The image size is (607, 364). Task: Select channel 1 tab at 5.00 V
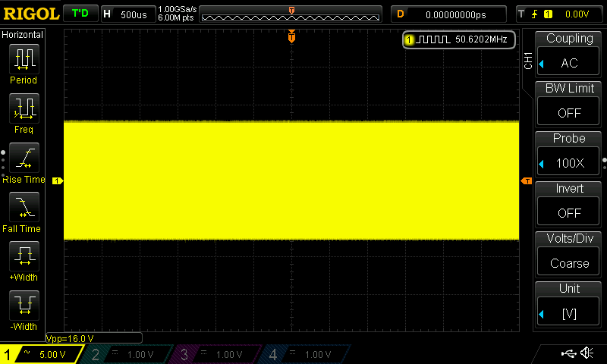[x=41, y=354]
